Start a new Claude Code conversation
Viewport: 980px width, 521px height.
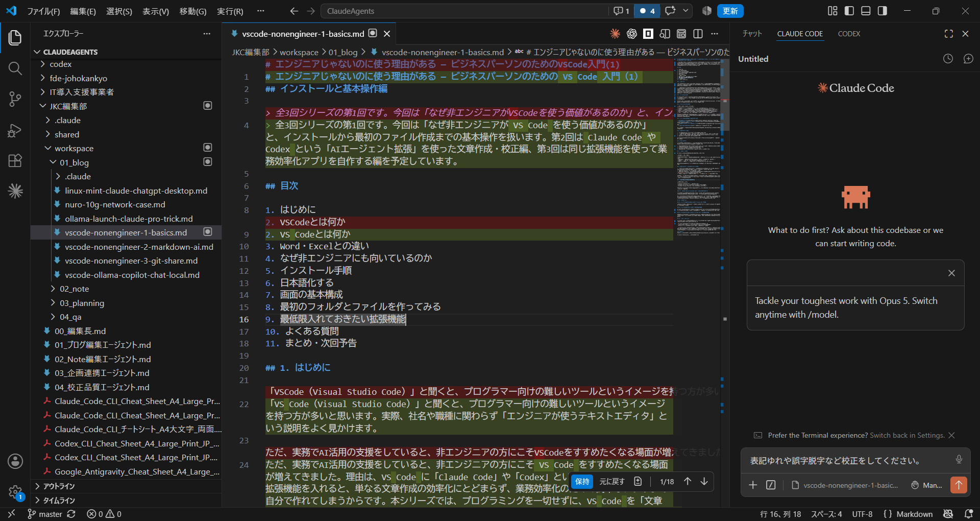pos(968,59)
